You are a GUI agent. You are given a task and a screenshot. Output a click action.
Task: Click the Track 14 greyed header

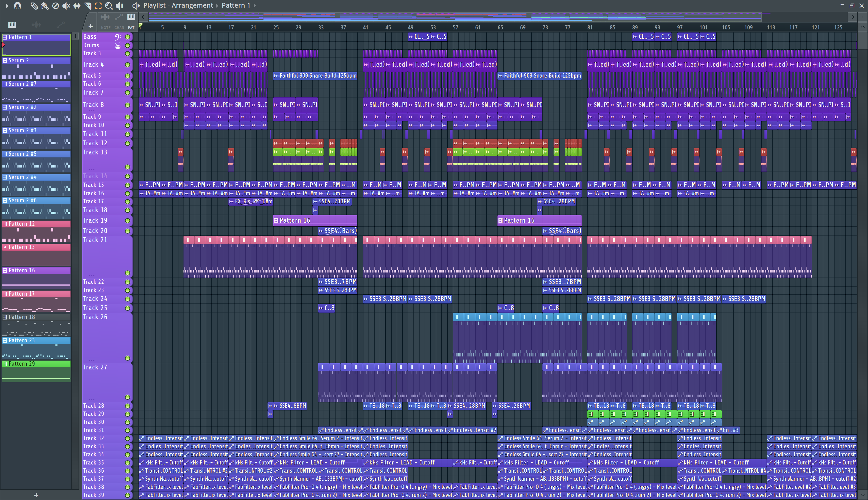tap(107, 176)
